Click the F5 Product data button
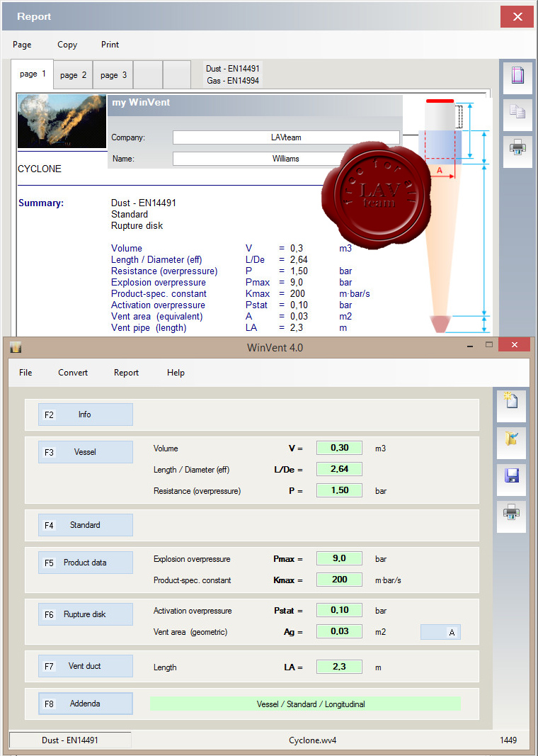This screenshot has width=538, height=756. [x=85, y=563]
